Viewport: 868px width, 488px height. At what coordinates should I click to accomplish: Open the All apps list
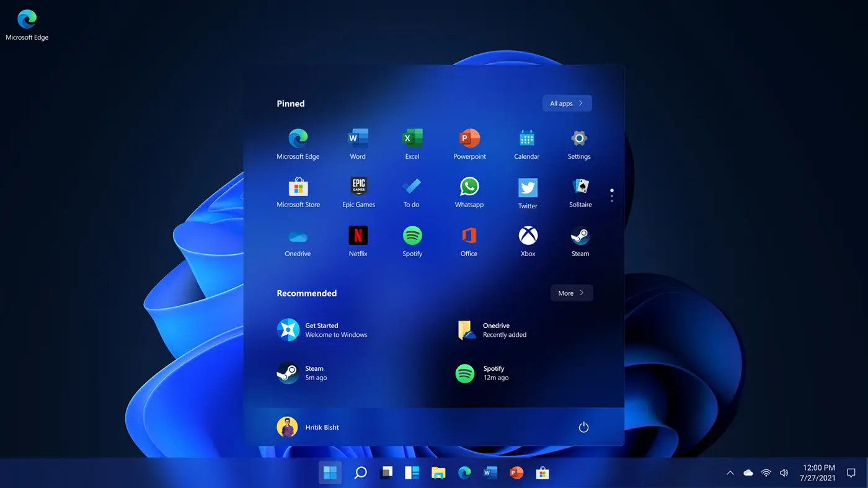point(567,104)
